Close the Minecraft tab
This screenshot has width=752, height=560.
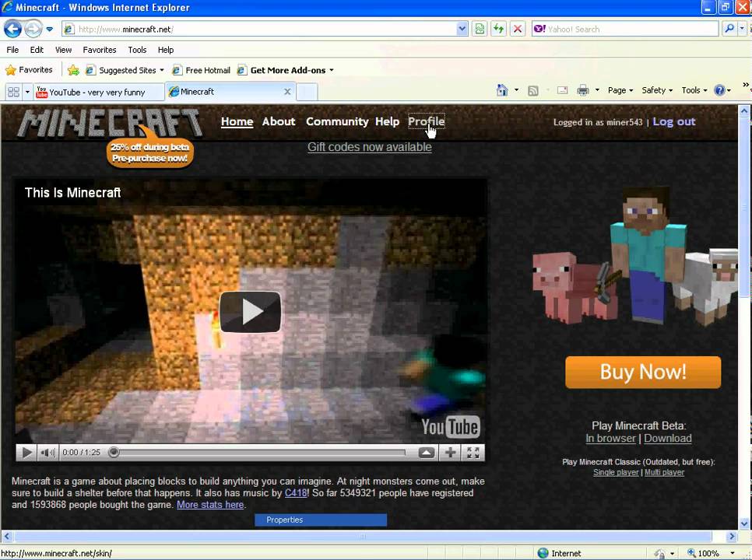click(287, 92)
